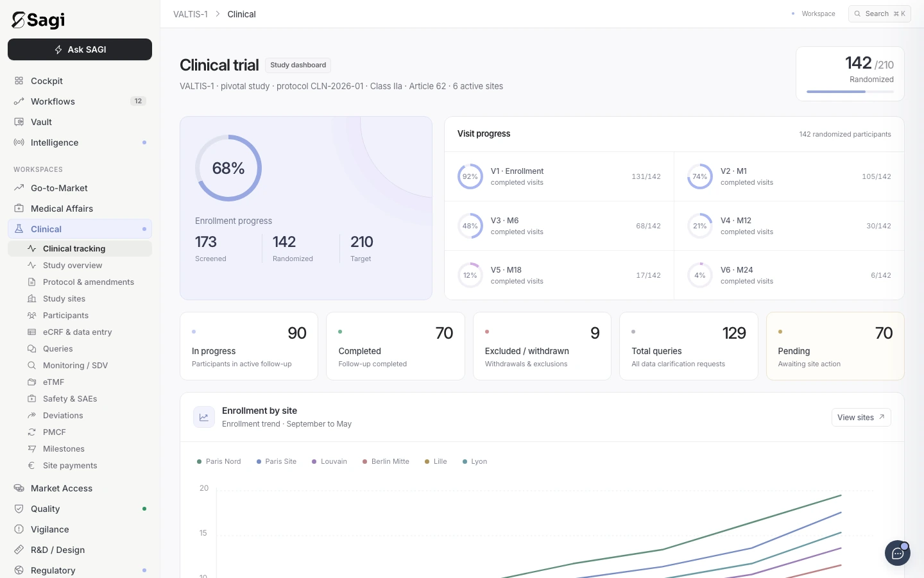
Task: Click the Clinical tracking pulse icon
Action: (x=31, y=248)
